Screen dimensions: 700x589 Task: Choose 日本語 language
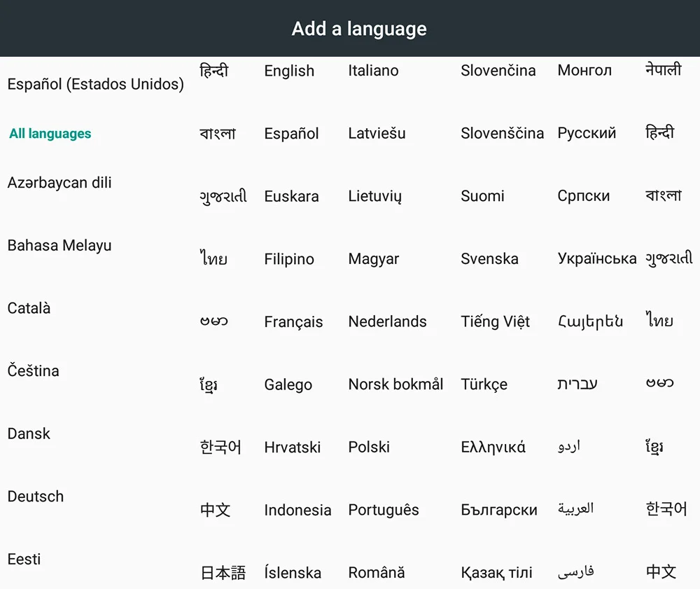pyautogui.click(x=223, y=572)
